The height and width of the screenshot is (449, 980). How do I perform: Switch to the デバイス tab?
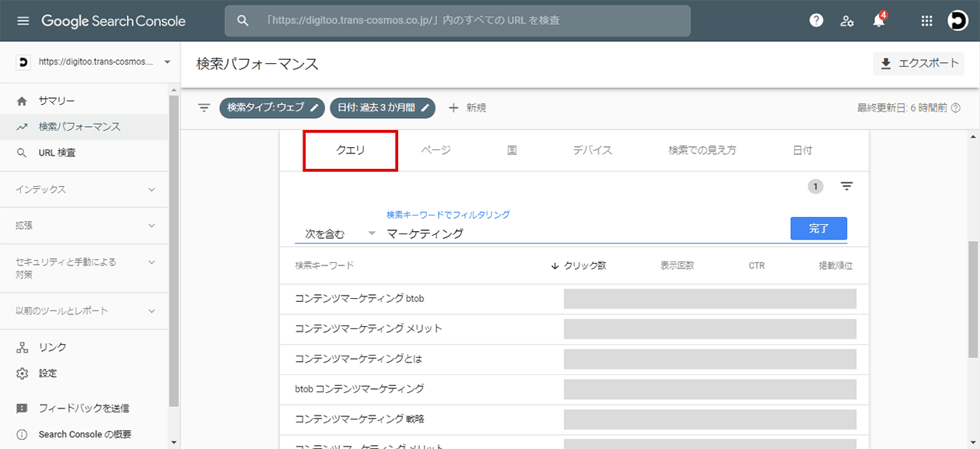[593, 150]
